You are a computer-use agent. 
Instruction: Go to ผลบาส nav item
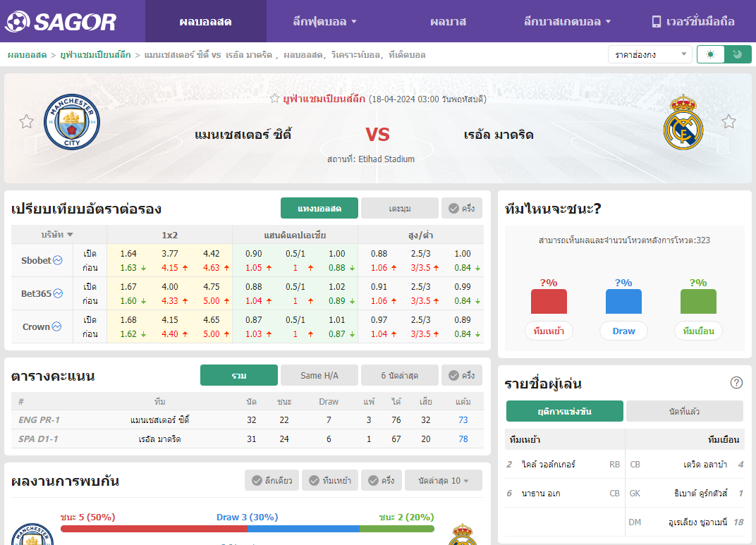448,22
